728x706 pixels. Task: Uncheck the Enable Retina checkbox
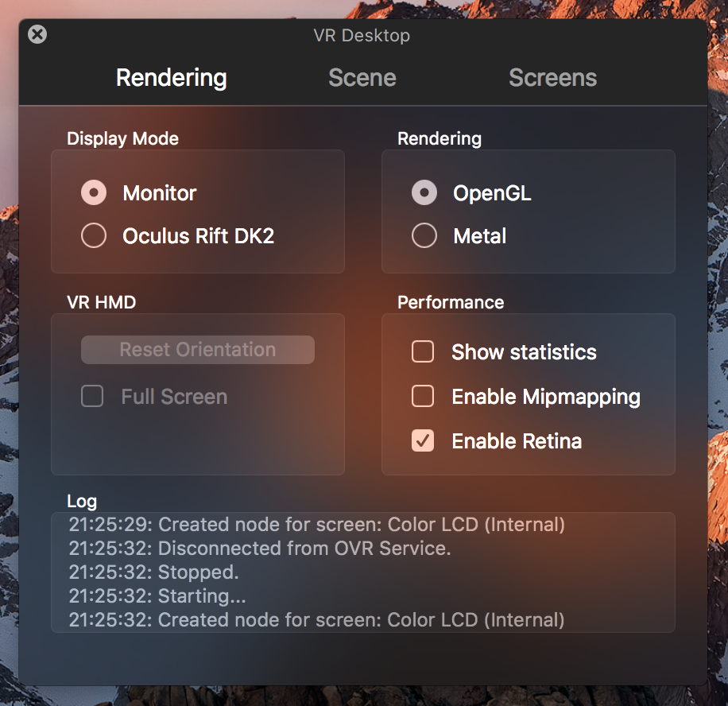(423, 441)
